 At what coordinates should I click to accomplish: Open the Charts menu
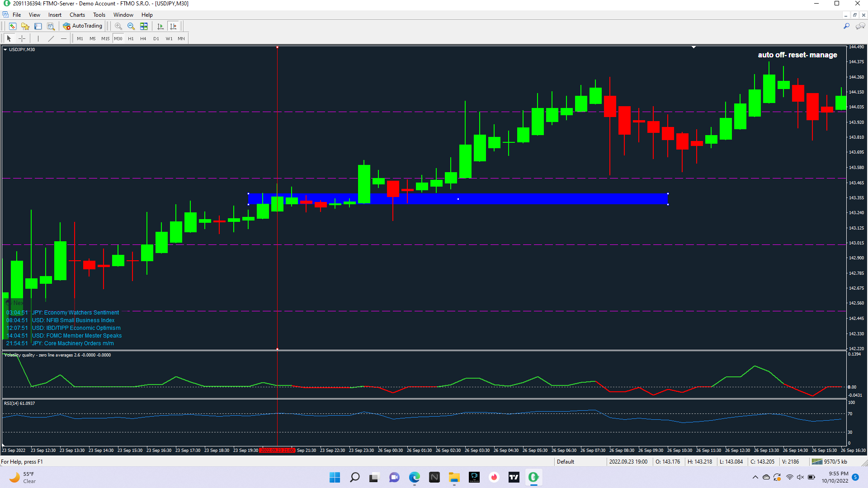click(77, 15)
